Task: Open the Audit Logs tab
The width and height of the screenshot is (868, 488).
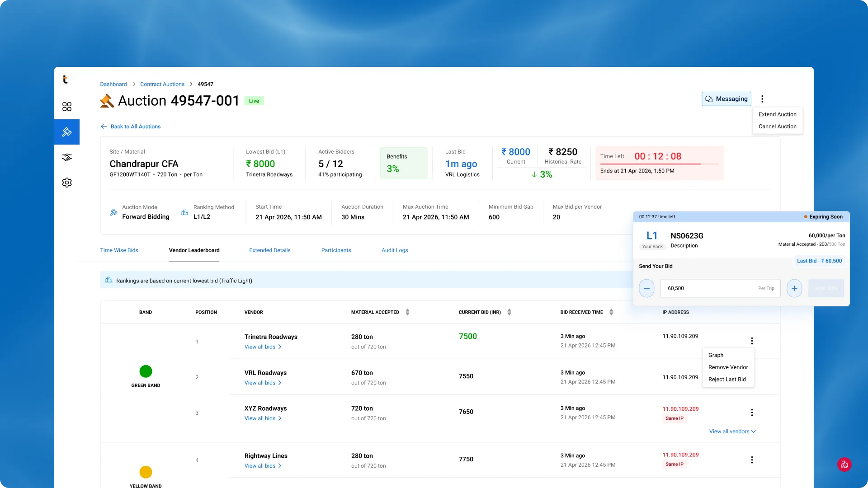Action: [395, 250]
